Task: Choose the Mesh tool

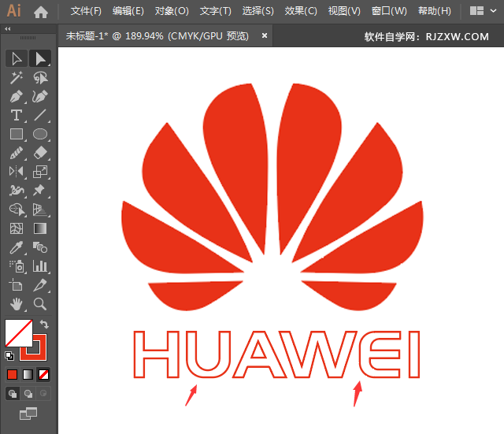Action: pyautogui.click(x=17, y=228)
